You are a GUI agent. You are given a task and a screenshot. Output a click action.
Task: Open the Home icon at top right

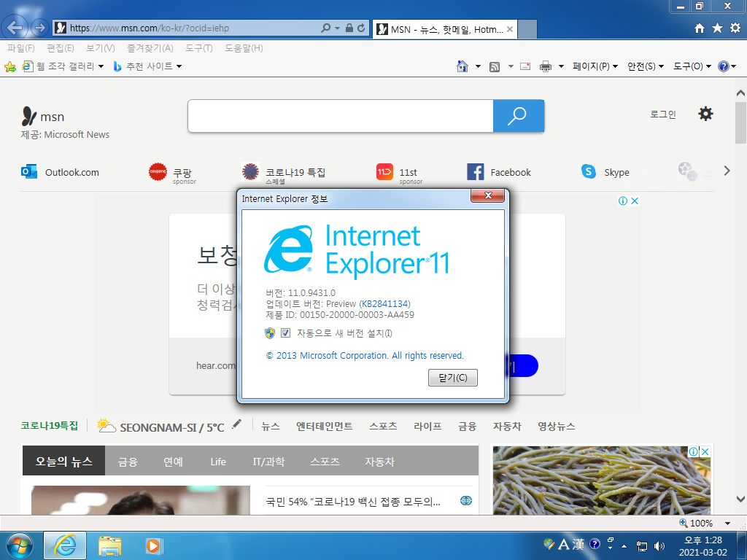click(x=700, y=28)
